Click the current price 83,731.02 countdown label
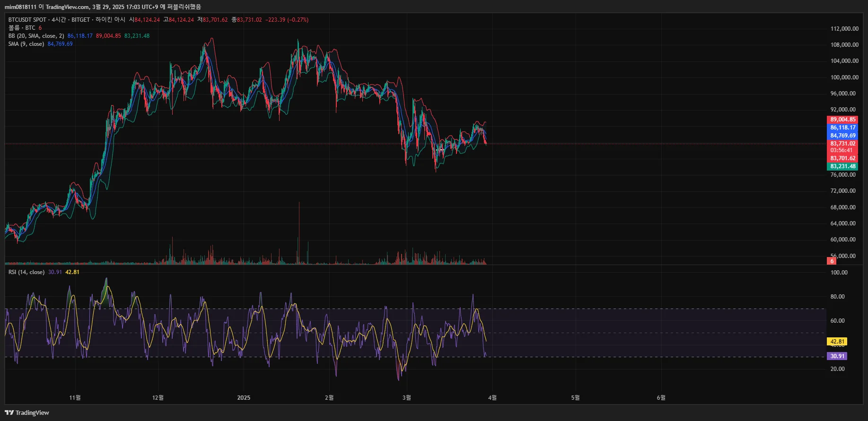Viewport: 868px width, 421px height. (842, 147)
